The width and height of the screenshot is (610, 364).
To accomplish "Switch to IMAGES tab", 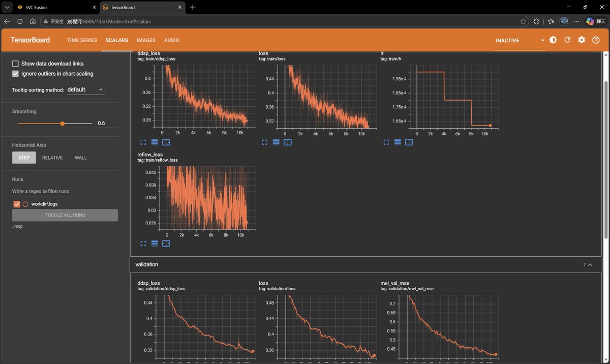I will [x=146, y=40].
